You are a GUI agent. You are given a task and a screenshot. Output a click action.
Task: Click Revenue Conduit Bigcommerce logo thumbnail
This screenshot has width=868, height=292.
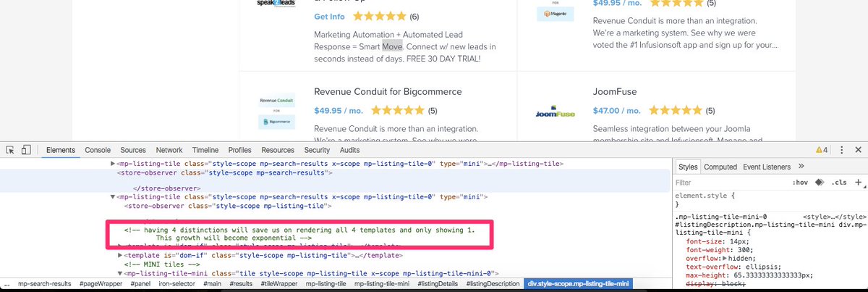[x=276, y=111]
